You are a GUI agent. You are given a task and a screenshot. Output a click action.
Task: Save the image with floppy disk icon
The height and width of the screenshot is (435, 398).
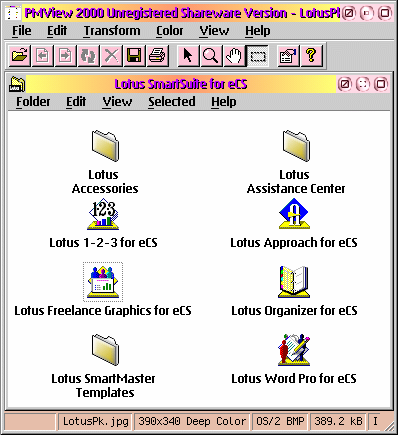point(134,55)
